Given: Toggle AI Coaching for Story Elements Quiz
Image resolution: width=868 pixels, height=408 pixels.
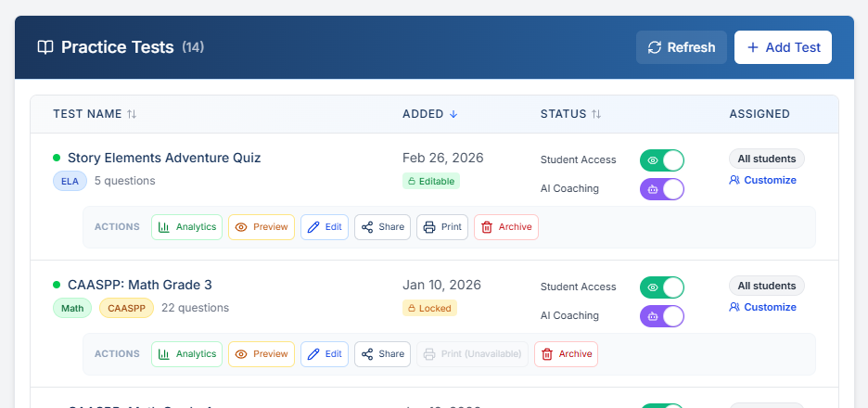Looking at the screenshot, I should point(662,189).
